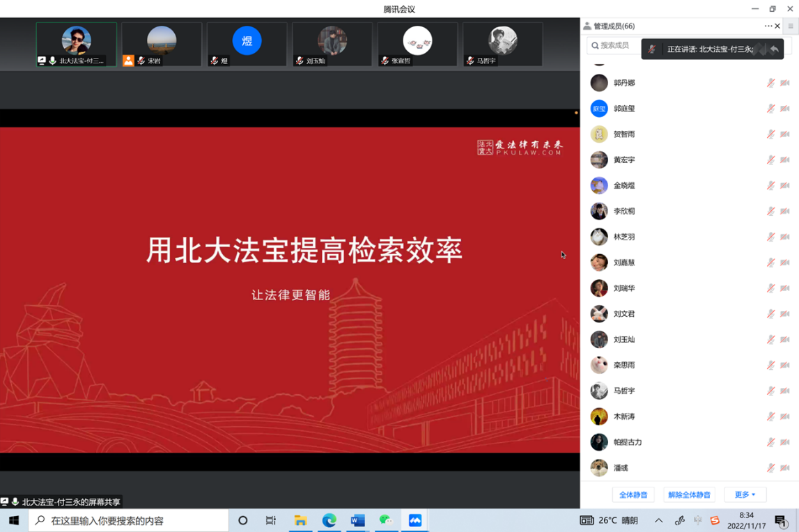
Task: Click member name 刘玉灿 in list
Action: click(624, 339)
